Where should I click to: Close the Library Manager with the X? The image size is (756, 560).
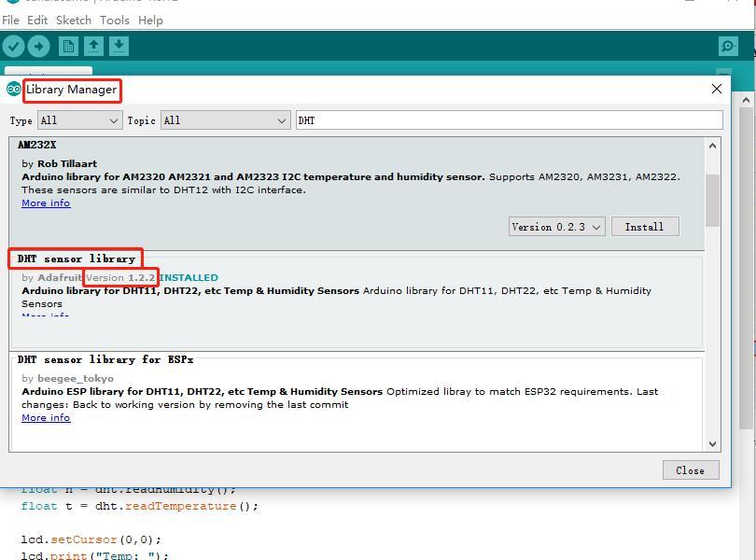(717, 89)
